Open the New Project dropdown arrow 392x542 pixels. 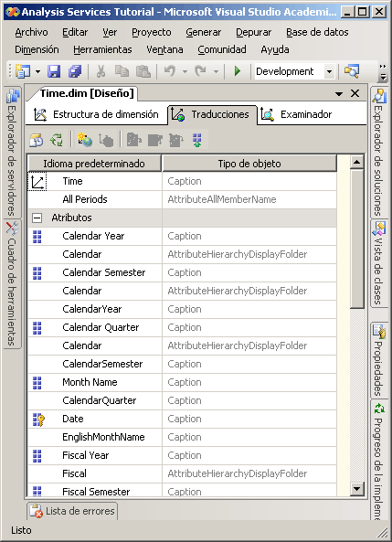click(x=37, y=72)
